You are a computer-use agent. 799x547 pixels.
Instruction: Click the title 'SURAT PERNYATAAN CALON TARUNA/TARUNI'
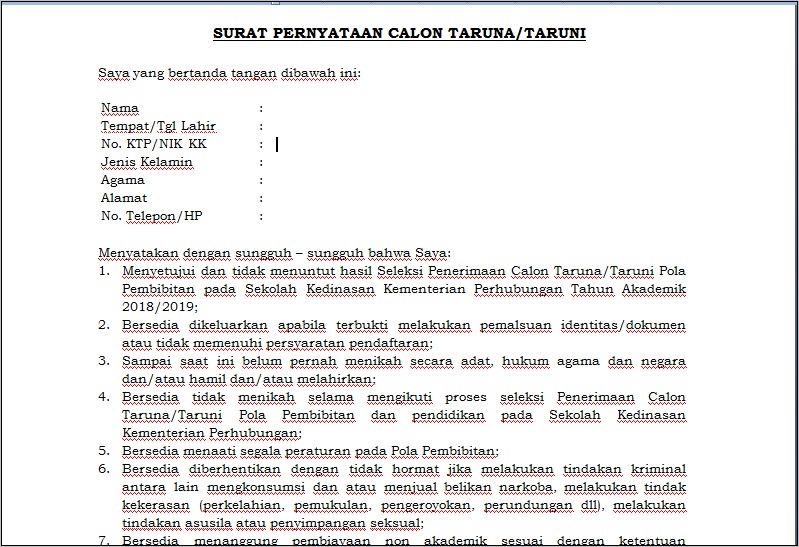pos(399,34)
